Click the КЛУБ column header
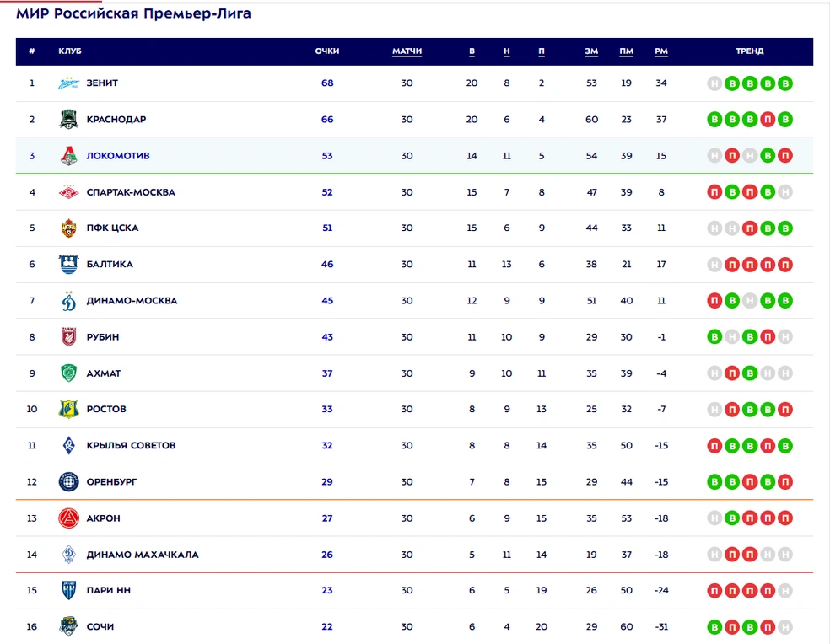830x644 pixels. click(x=70, y=51)
